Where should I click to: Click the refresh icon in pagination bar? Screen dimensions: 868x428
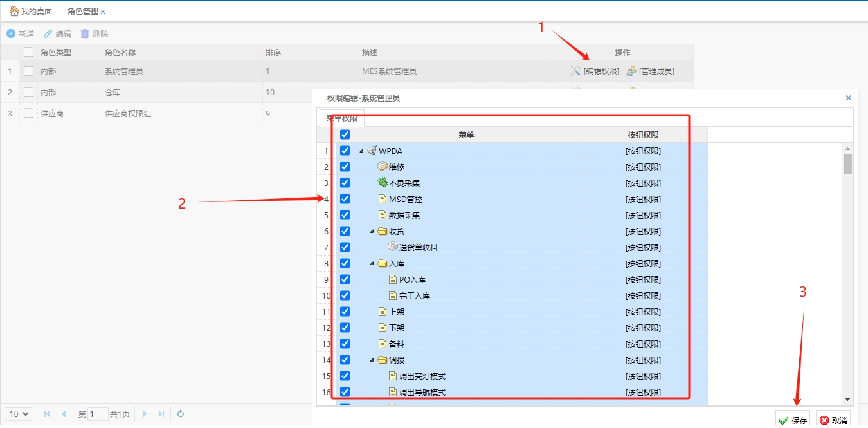[x=181, y=414]
